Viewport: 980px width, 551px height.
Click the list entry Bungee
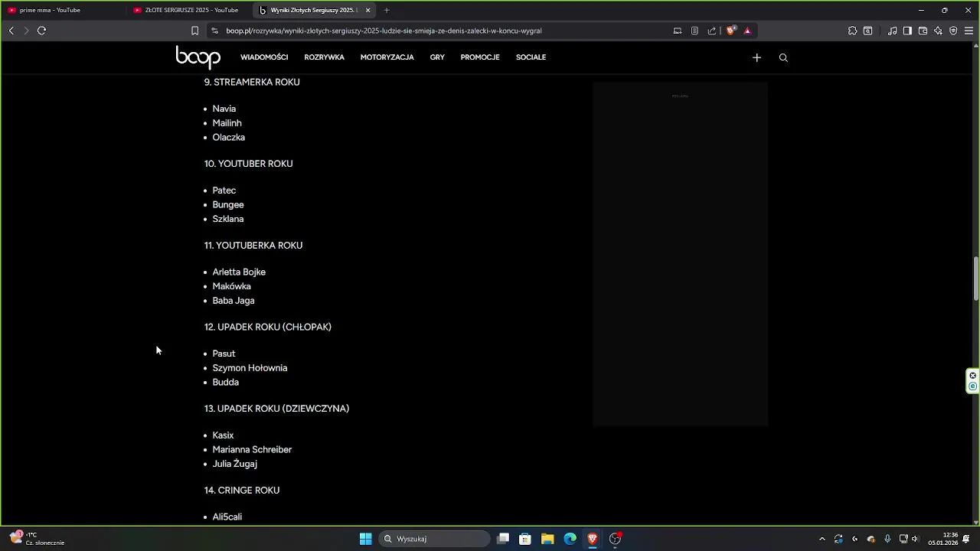228,205
